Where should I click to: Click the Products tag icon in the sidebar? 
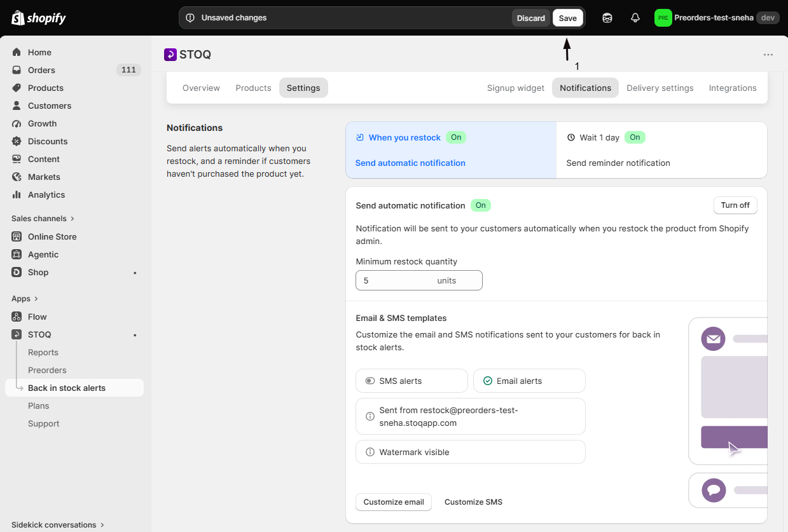(17, 88)
